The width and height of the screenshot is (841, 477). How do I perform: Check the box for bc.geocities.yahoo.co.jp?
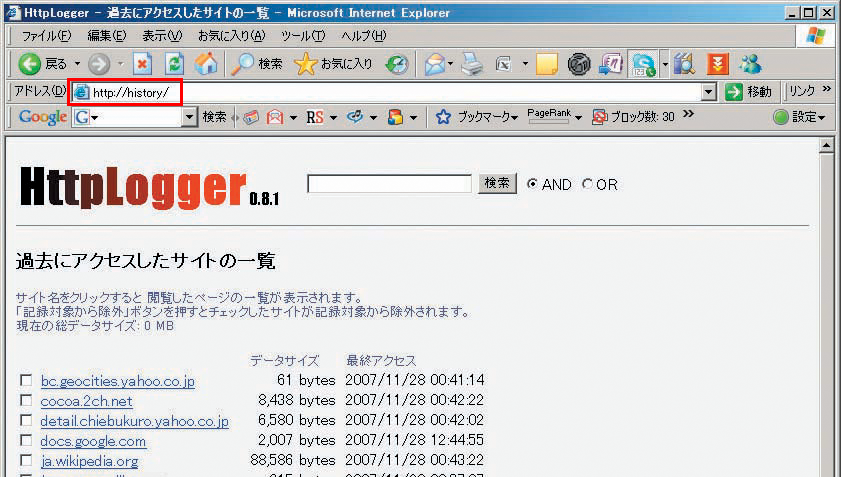coord(26,380)
